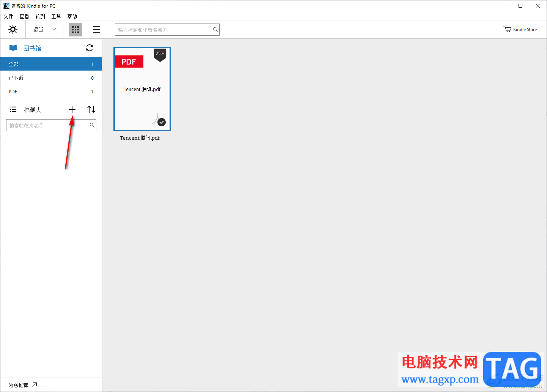Open the 查看 menu
The width and height of the screenshot is (547, 392).
(x=24, y=16)
